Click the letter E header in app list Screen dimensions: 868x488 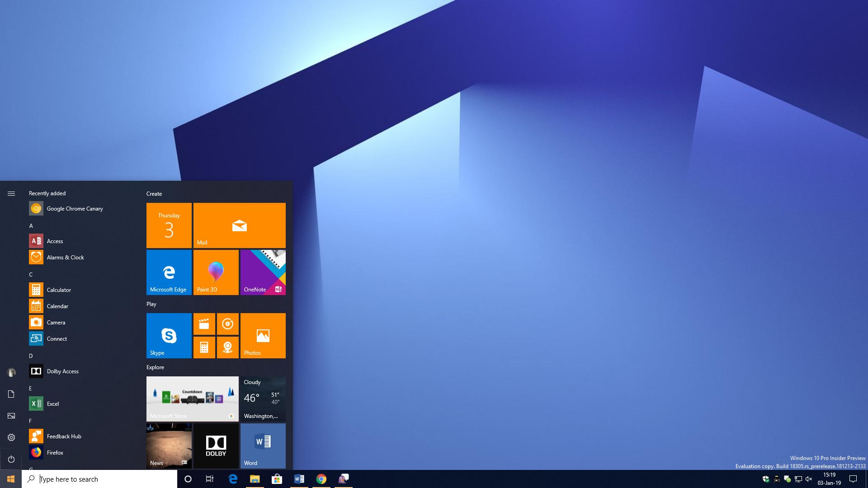[x=30, y=388]
